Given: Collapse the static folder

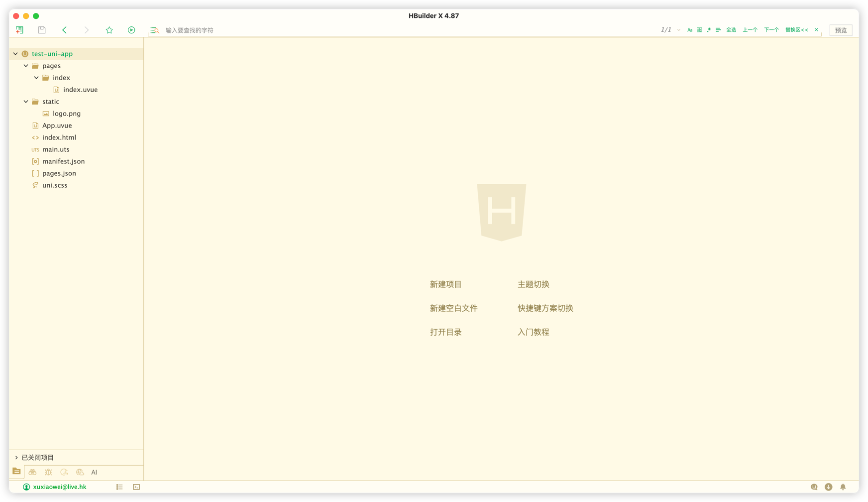Looking at the screenshot, I should pyautogui.click(x=26, y=102).
